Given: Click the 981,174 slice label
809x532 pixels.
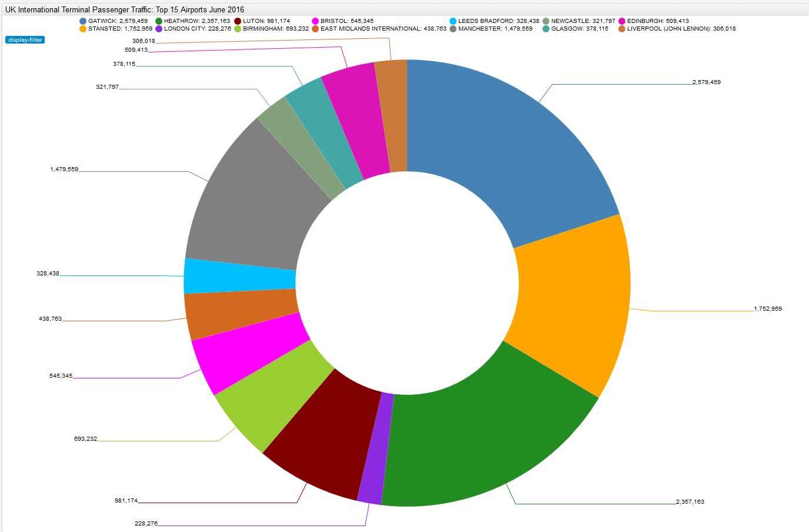Looking at the screenshot, I should pyautogui.click(x=126, y=501).
